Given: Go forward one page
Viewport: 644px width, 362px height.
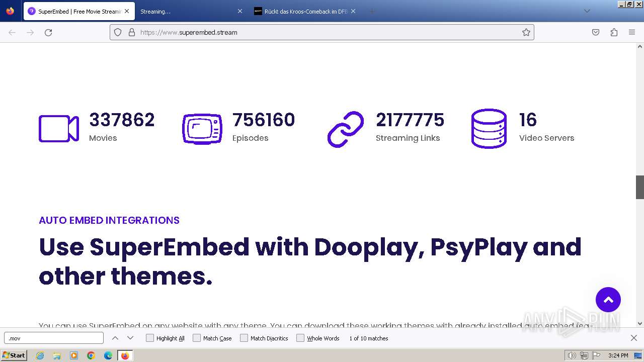Looking at the screenshot, I should 30,32.
